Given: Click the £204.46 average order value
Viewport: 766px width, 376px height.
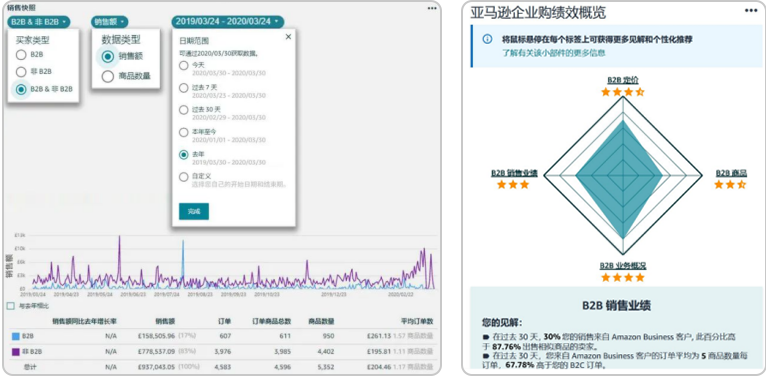Looking at the screenshot, I should 379,367.
